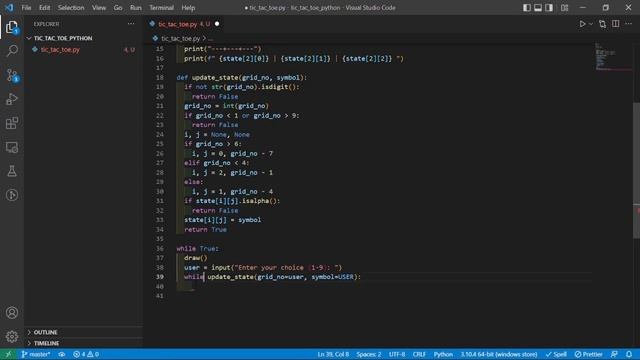The width and height of the screenshot is (640, 360).
Task: Open the File menu
Action: coord(26,8)
